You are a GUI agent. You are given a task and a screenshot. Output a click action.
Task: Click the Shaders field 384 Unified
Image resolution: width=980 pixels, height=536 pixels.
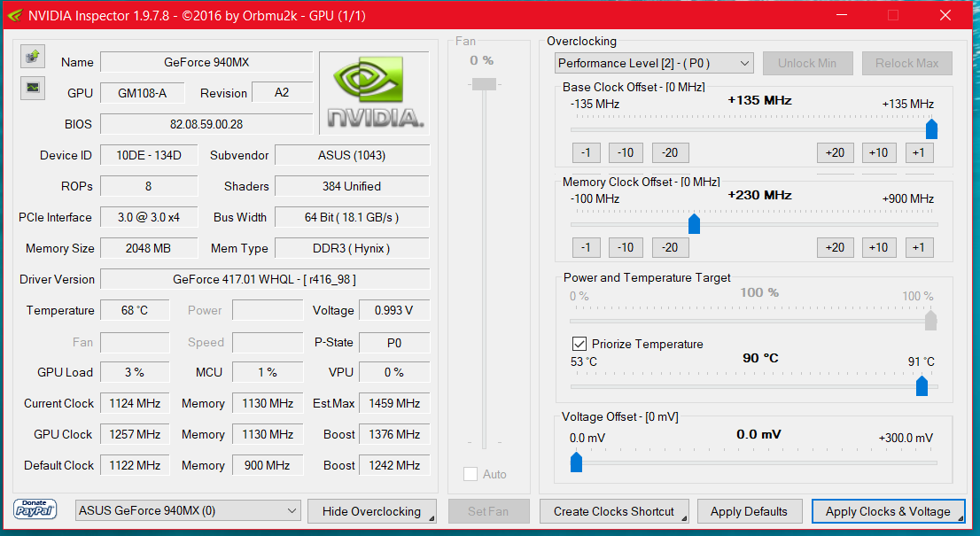click(352, 186)
